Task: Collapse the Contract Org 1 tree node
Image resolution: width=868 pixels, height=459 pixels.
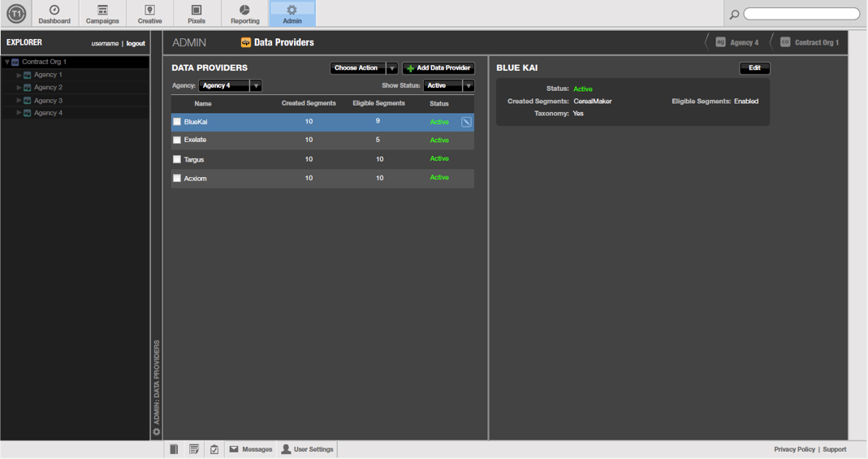Action: pos(6,62)
